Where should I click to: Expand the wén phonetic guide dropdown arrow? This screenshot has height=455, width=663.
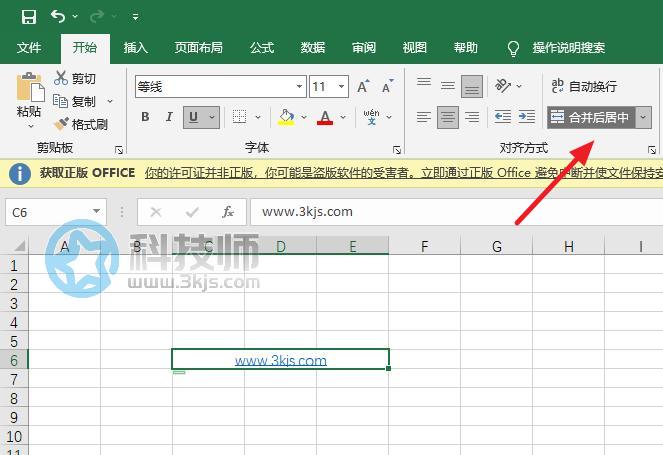[x=389, y=117]
